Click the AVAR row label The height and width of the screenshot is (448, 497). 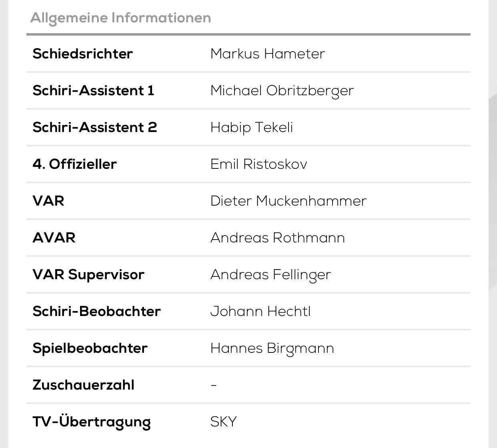tap(54, 238)
